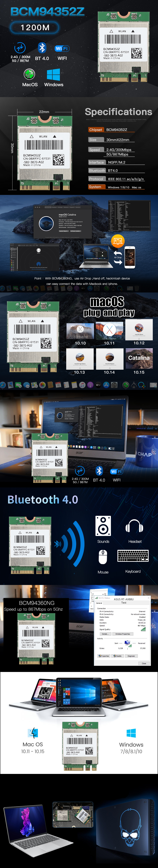Click the orange device-sharing icon above Air Drop
Image resolution: width=158 pixels, height=868 pixels.
point(118,241)
